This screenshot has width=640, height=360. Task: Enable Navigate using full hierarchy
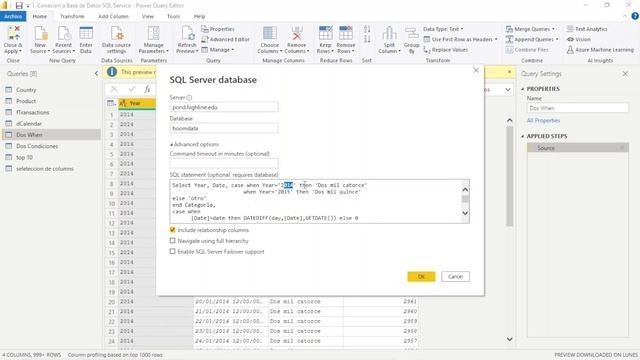click(x=173, y=241)
